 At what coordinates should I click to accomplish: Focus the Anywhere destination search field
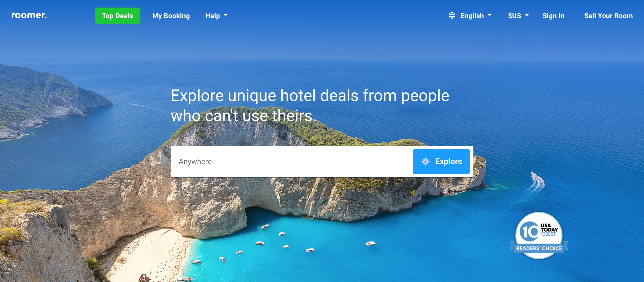(x=291, y=161)
